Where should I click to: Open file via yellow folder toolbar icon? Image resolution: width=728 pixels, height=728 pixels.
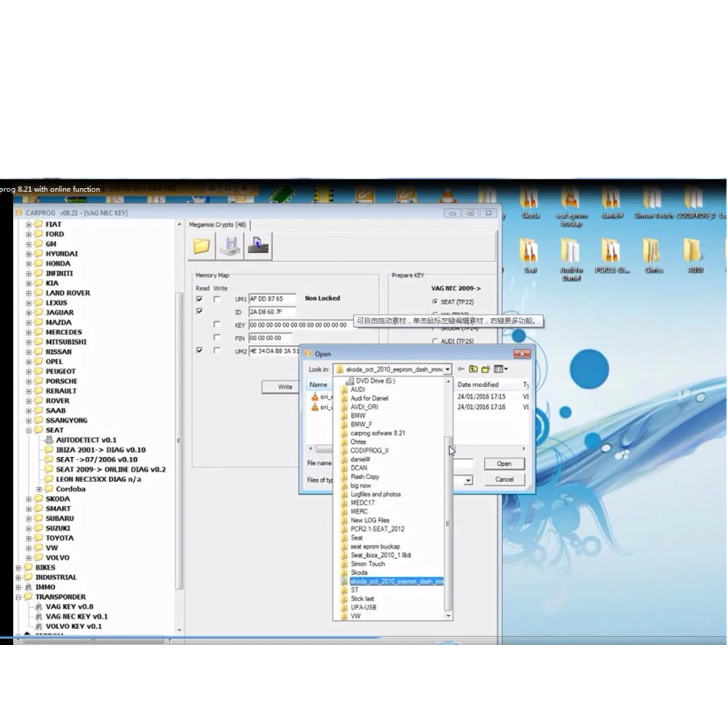202,245
